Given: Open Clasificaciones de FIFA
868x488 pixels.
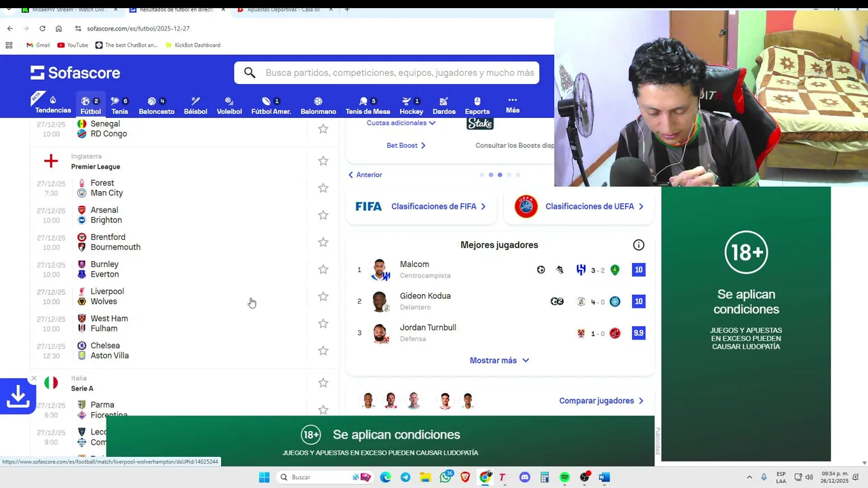Looking at the screenshot, I should 421,207.
